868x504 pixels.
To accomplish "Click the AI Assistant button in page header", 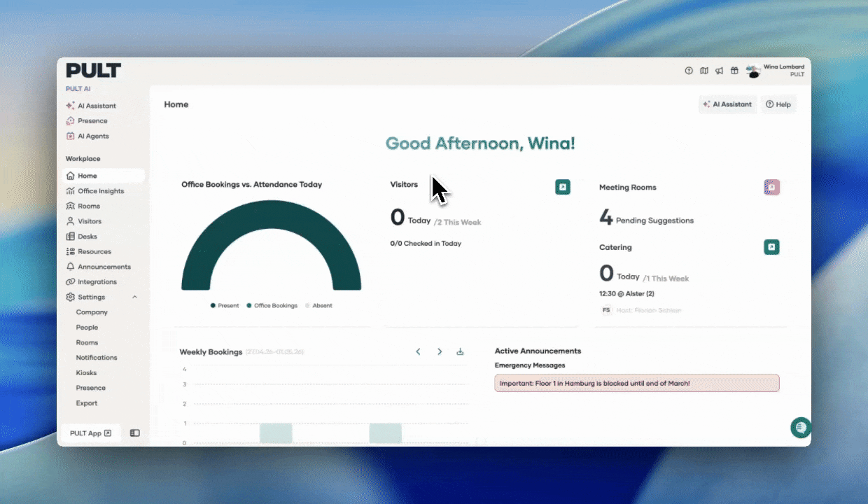I will point(727,104).
